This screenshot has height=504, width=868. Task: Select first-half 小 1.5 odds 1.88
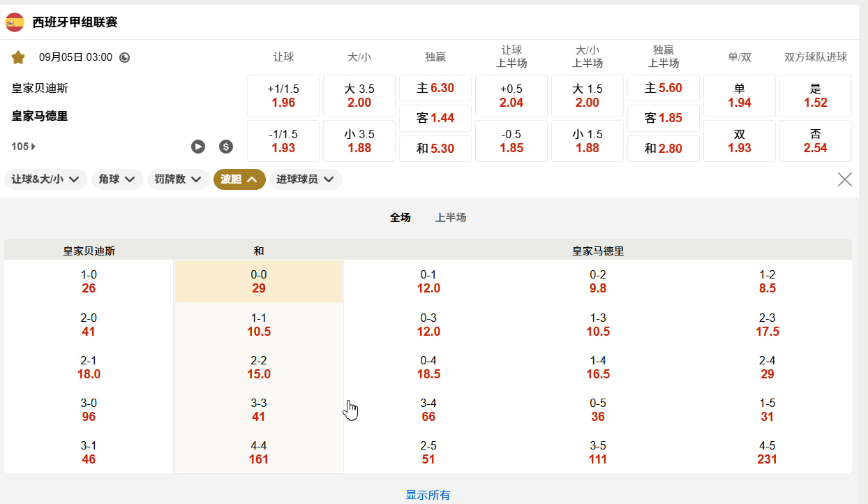pyautogui.click(x=588, y=141)
